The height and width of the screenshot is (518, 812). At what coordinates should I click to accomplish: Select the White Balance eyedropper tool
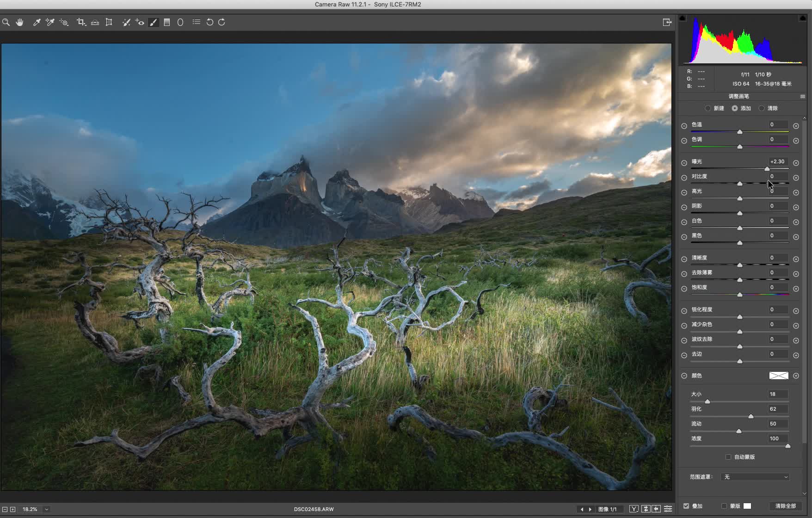tap(37, 22)
